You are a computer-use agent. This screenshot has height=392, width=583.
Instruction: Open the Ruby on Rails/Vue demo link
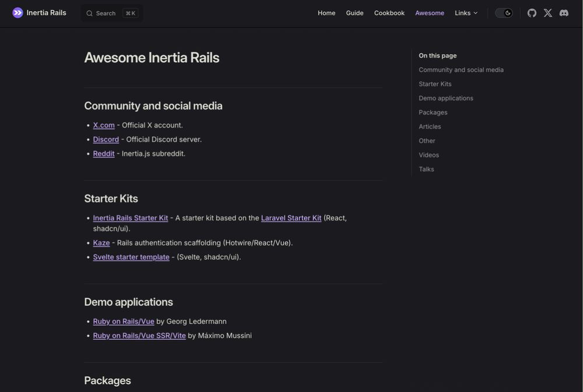click(124, 321)
